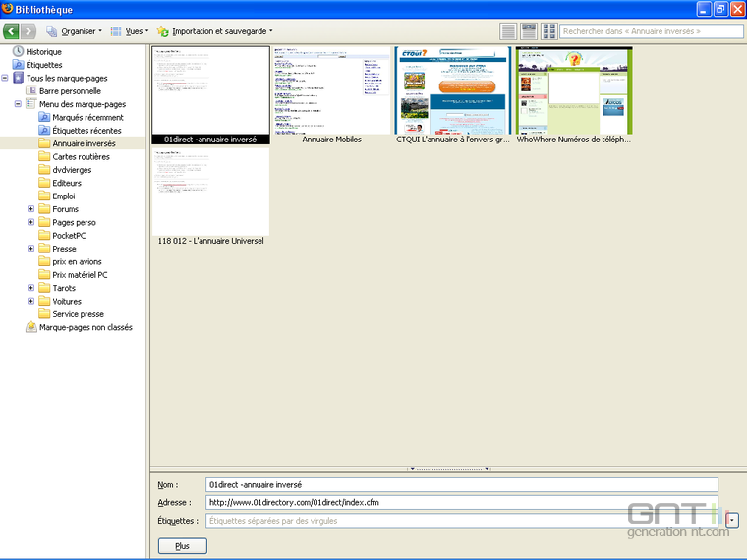The width and height of the screenshot is (747, 560).
Task: Minimize the Bibliothèque window
Action: click(704, 9)
